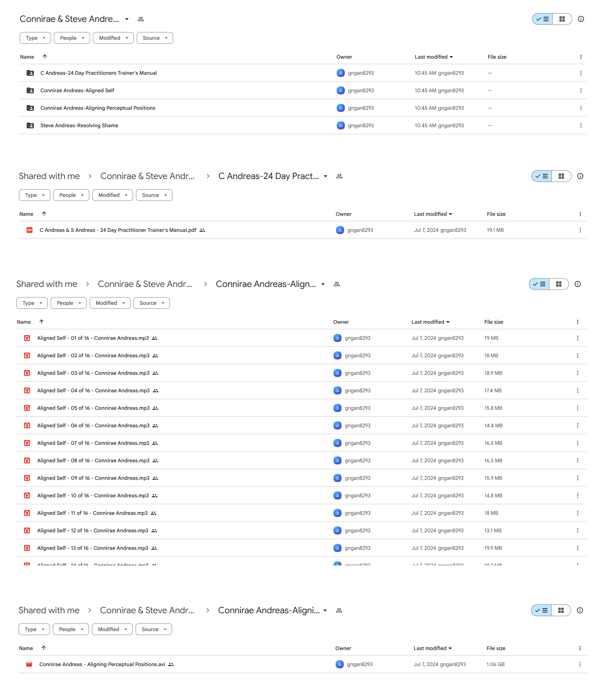
Task: Open Source filter in bottom Aligni section
Action: 154,629
